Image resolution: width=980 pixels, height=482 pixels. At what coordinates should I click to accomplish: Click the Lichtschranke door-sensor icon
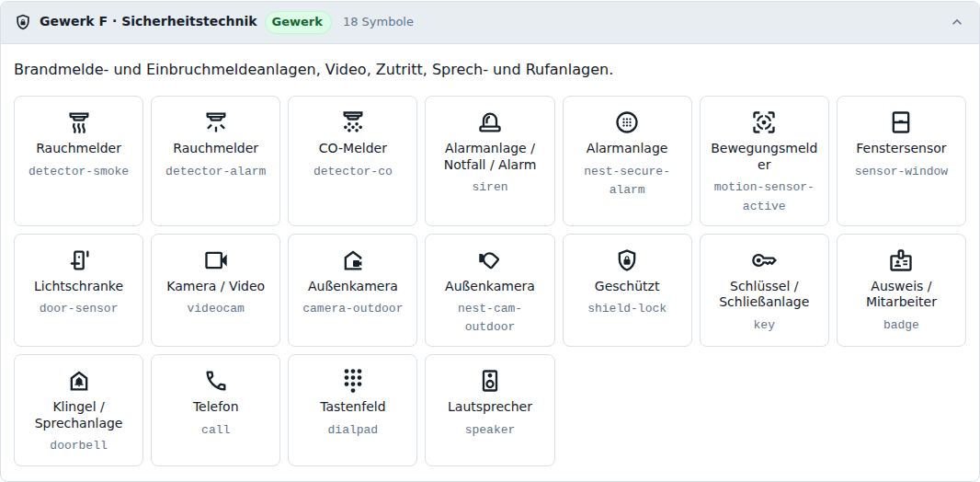point(79,260)
